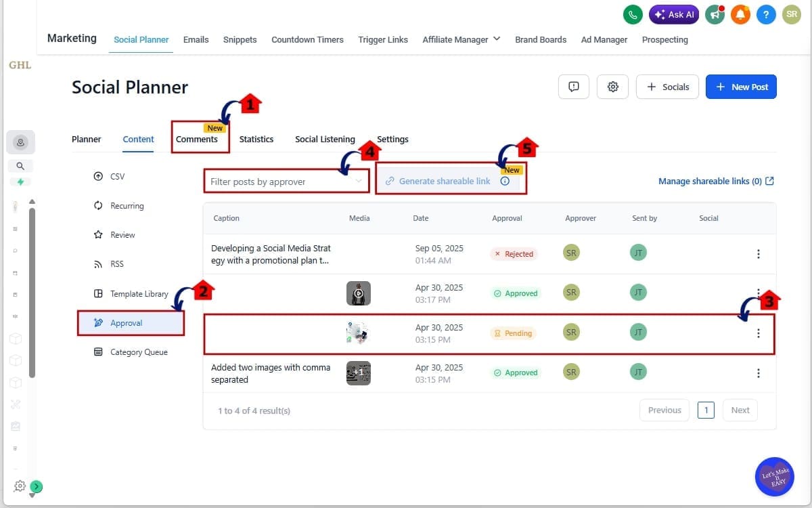Open the Filter posts by approver dropdown
Screen dimensions: 812x508
tap(286, 181)
